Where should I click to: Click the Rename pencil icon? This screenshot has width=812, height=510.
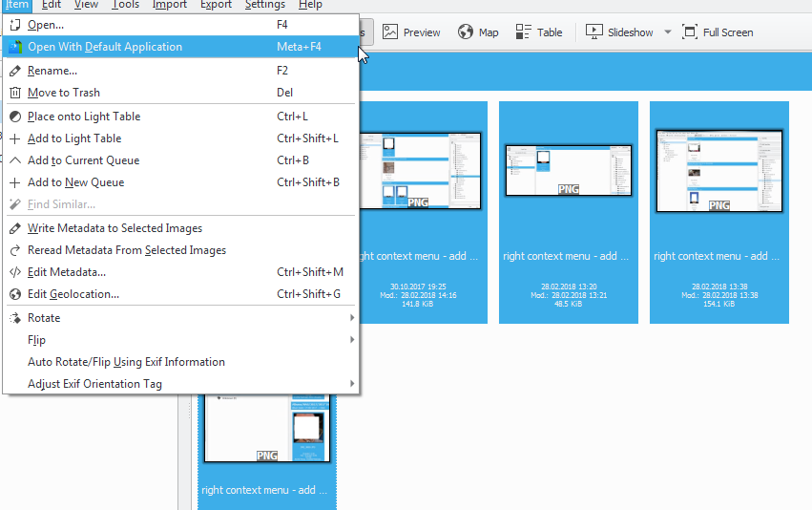pyautogui.click(x=14, y=71)
